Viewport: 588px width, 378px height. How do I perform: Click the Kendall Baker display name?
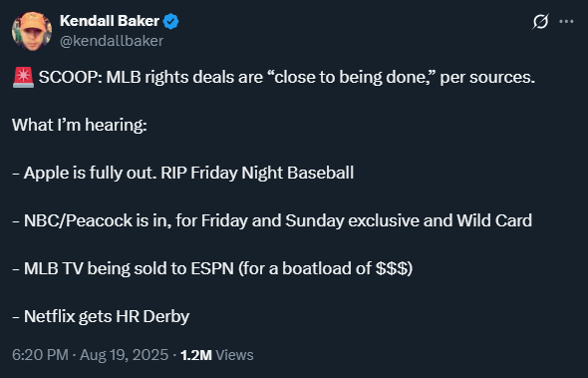[x=109, y=21]
